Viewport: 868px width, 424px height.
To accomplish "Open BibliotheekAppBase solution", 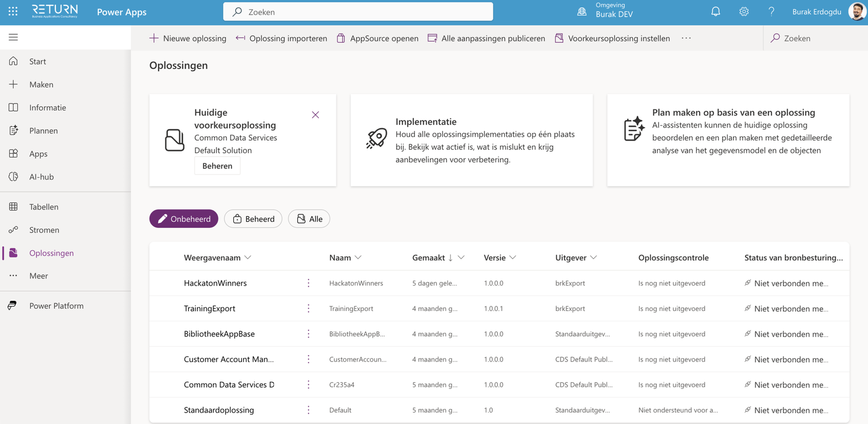I will [219, 334].
